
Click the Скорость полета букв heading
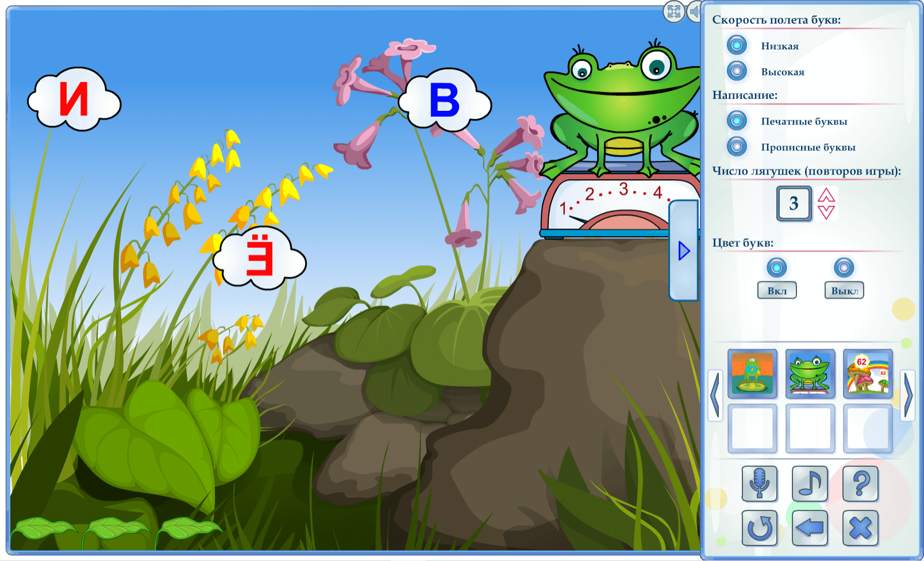click(x=776, y=20)
